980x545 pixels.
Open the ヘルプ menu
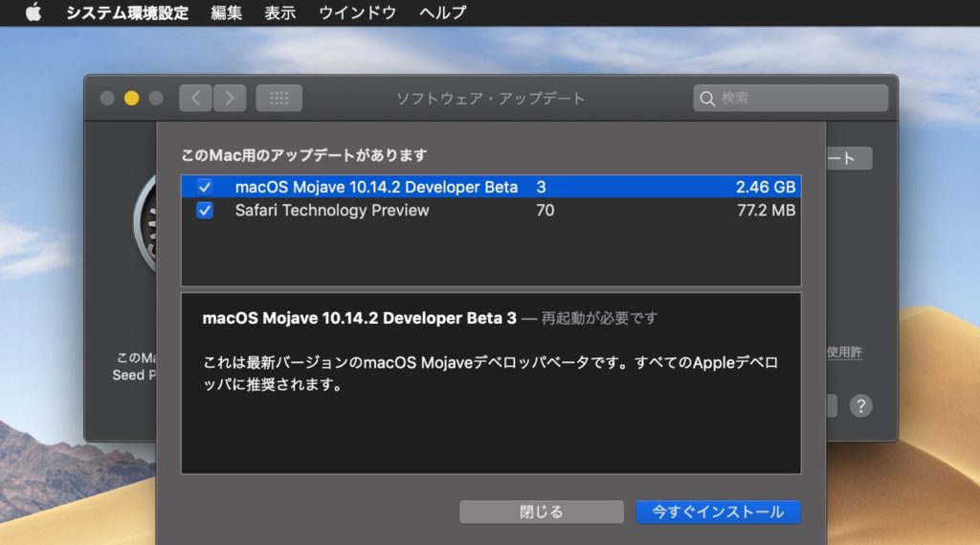coord(443,12)
